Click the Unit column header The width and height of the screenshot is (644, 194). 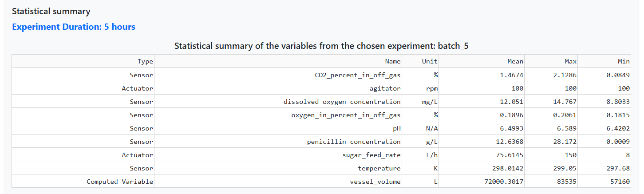430,62
